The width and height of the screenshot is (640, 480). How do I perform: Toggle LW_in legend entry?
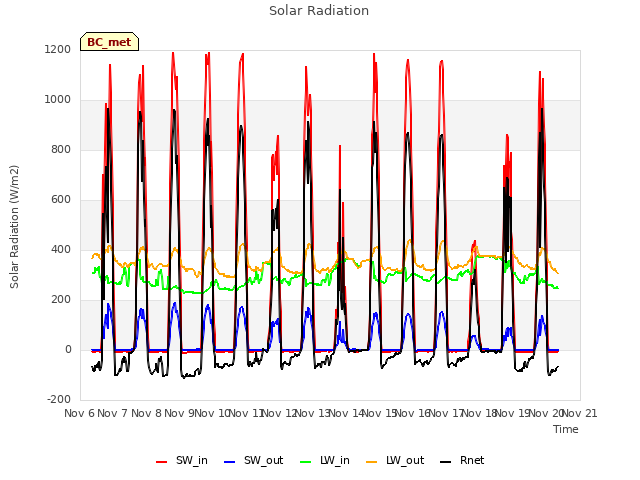tap(324, 460)
